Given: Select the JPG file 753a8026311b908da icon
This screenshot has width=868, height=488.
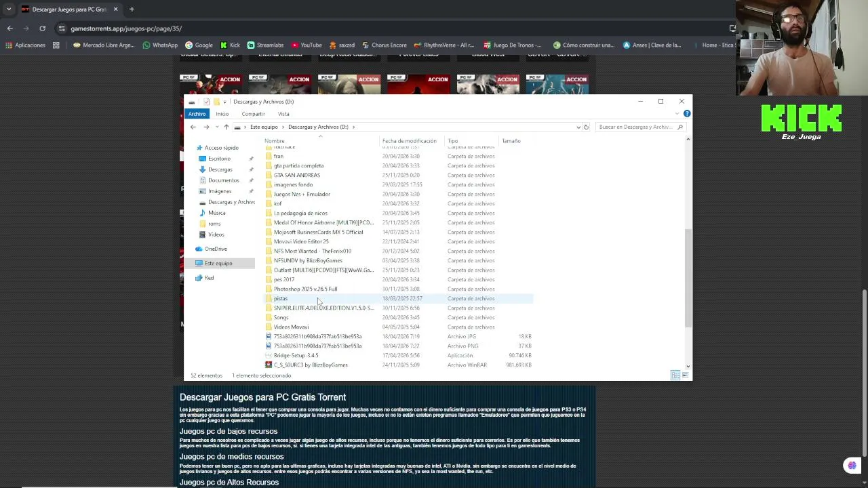Looking at the screenshot, I should 269,336.
